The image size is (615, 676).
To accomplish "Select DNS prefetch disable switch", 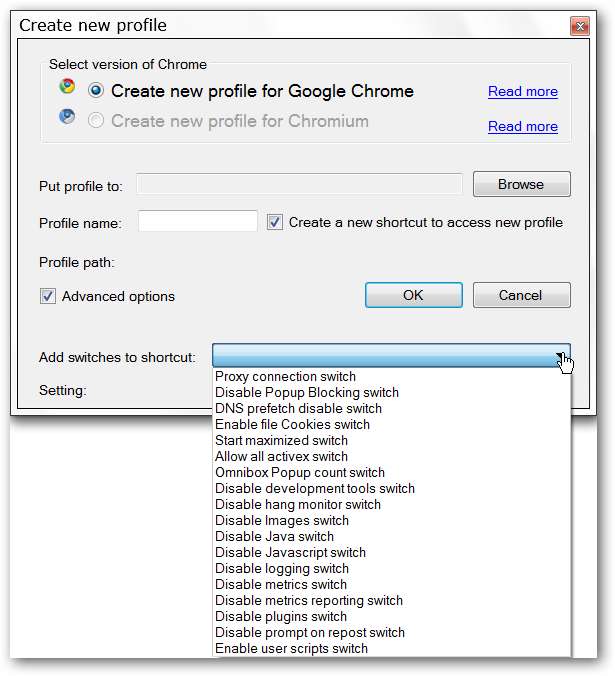I will [298, 409].
